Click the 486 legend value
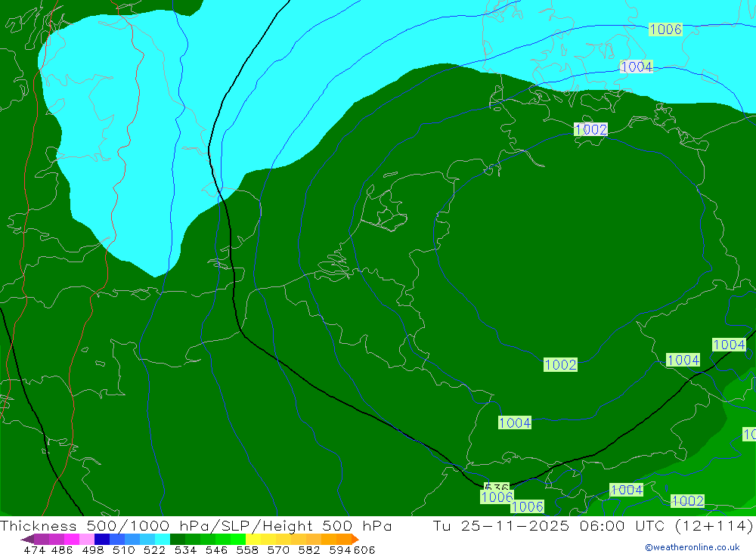Image resolution: width=756 pixels, height=554 pixels. coord(62,549)
